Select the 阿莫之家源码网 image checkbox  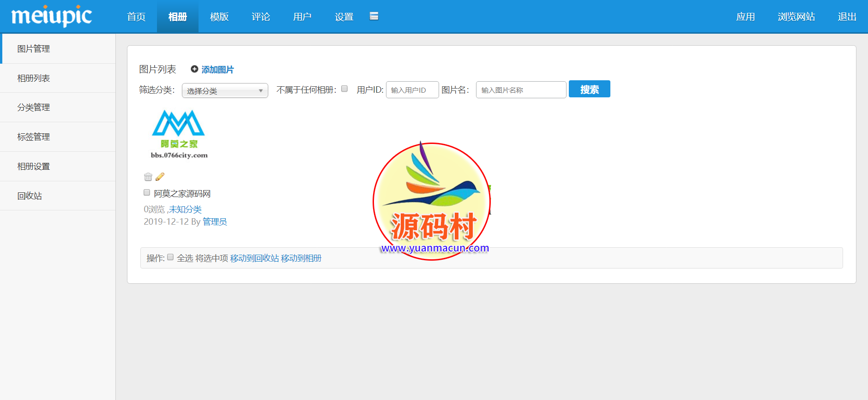click(147, 193)
